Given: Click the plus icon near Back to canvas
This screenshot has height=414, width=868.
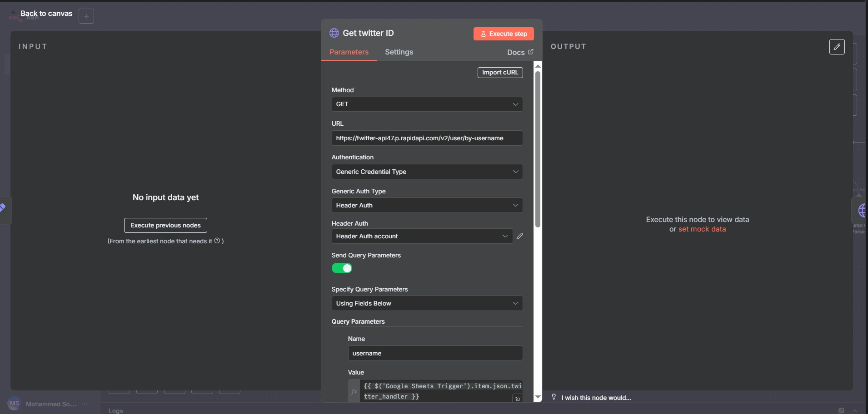Looking at the screenshot, I should click(x=86, y=16).
